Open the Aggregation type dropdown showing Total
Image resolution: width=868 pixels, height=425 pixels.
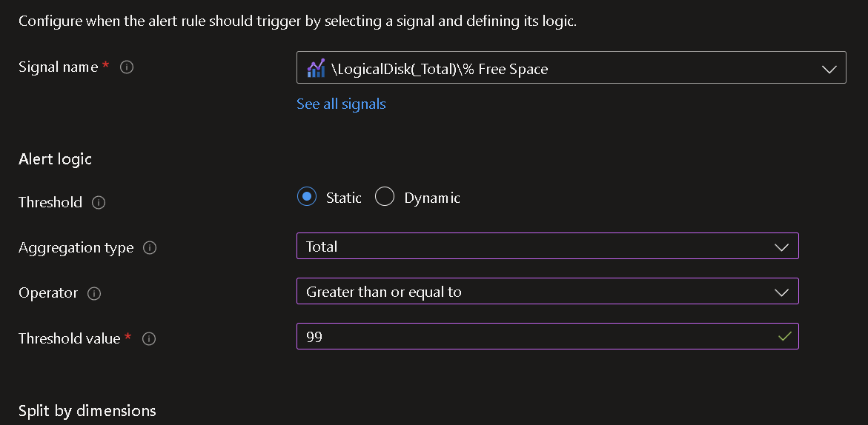point(548,246)
